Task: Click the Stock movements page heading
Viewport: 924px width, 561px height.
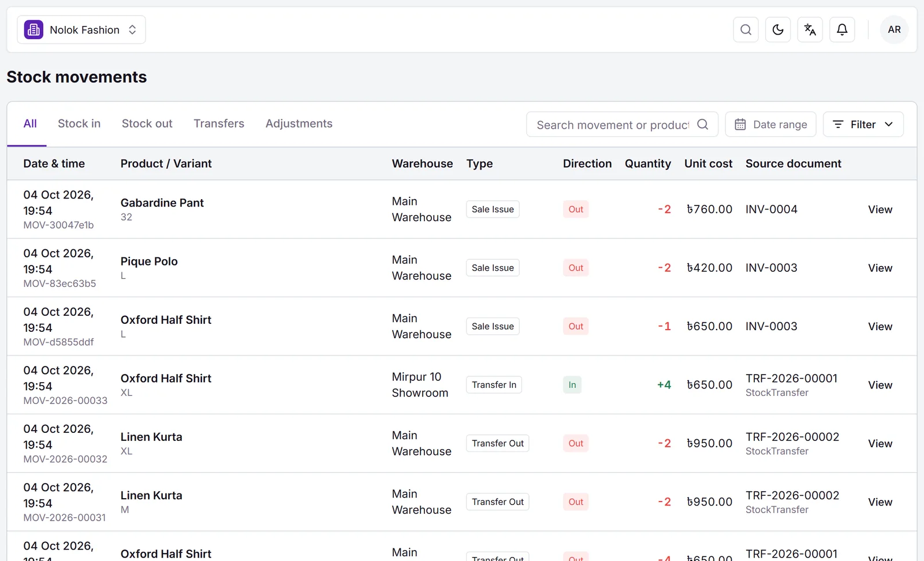Action: tap(77, 77)
